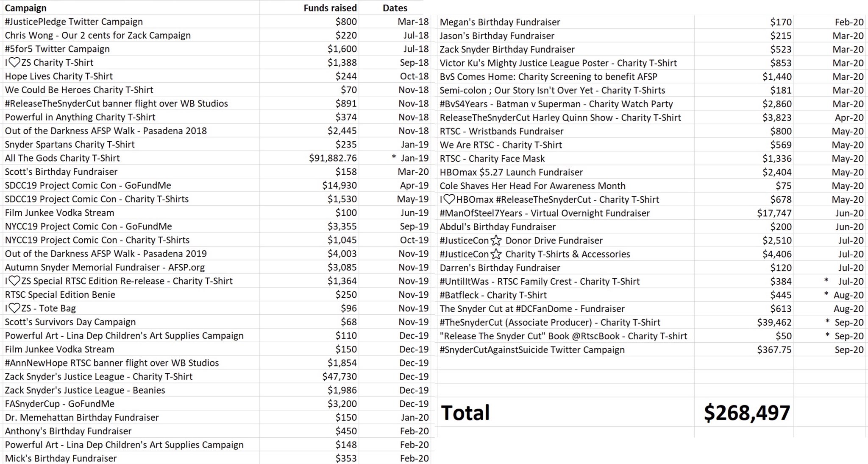Click the #Batfleck - Charity T-Shirt cell
868x464 pixels.
click(x=493, y=295)
